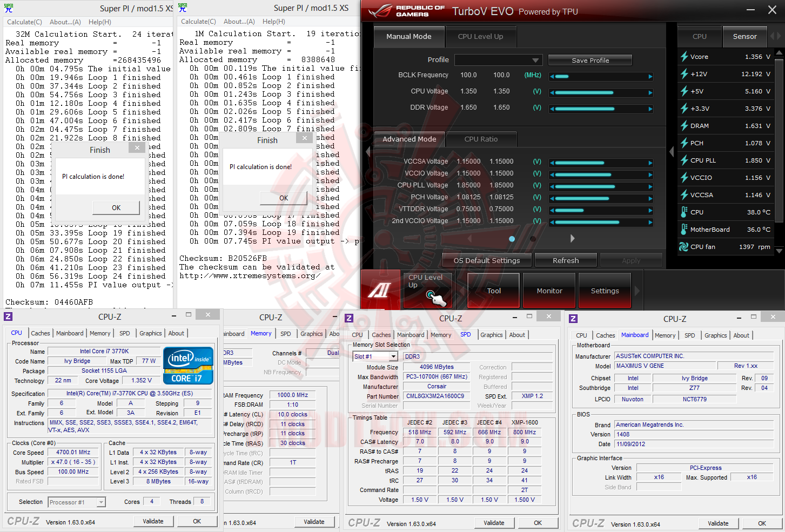Click the lightning icon beside the VCCIO sensor
Screen dimensions: 785x532
point(685,178)
